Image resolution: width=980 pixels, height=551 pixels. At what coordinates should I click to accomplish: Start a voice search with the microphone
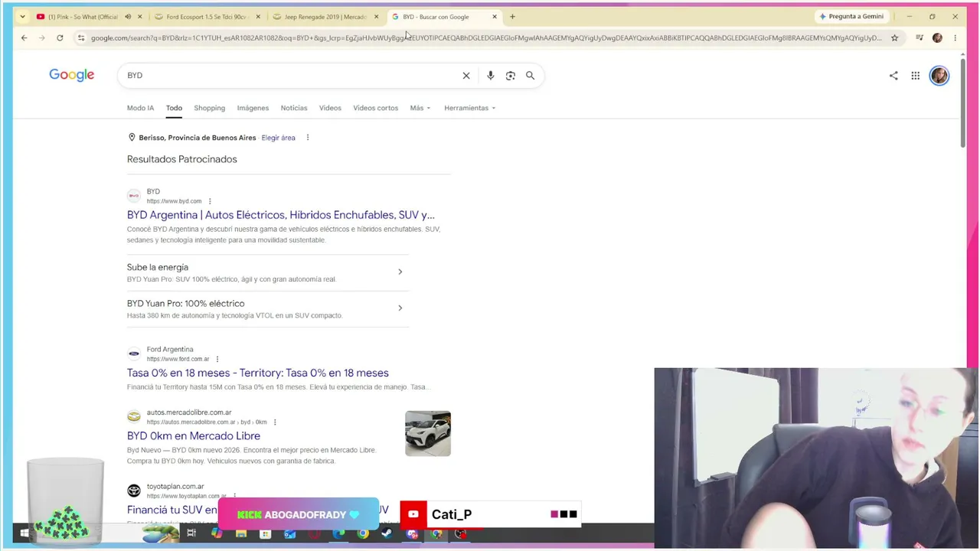tap(490, 75)
